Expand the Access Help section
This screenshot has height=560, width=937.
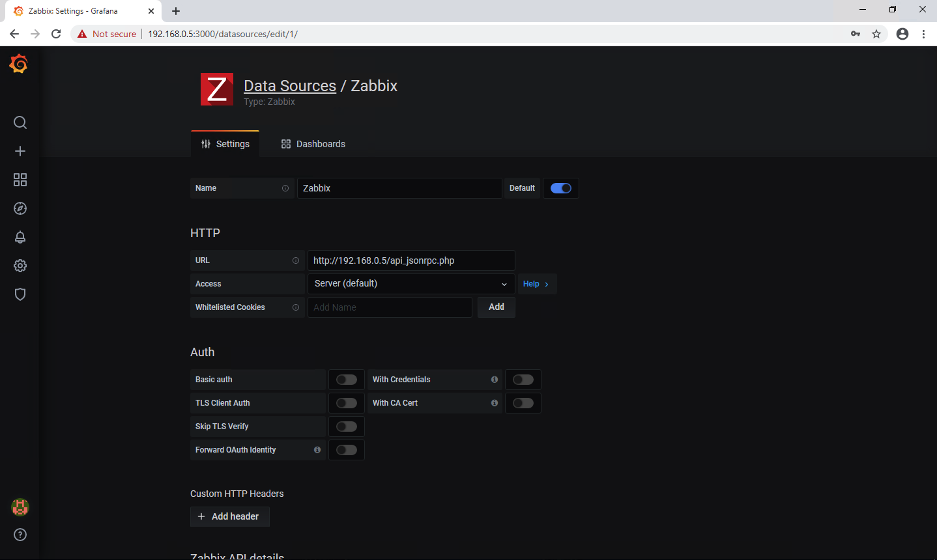point(536,284)
